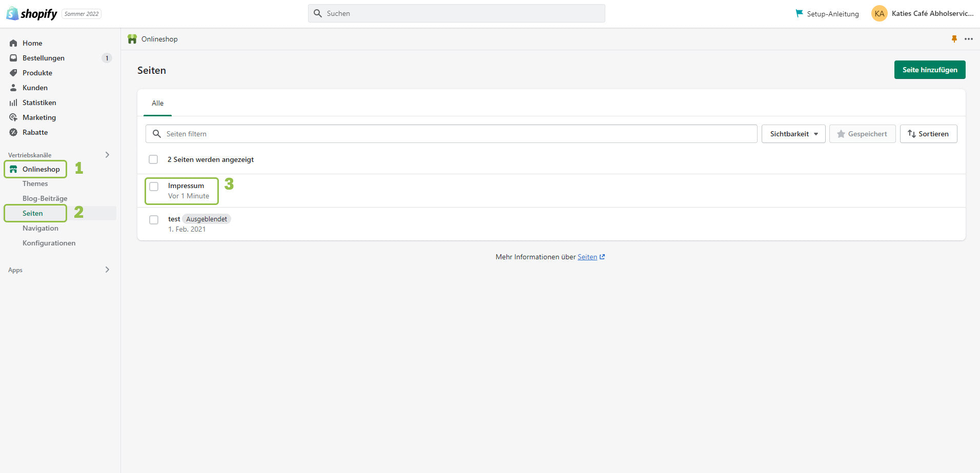The image size is (980, 473).
Task: Click the Home icon in sidebar
Action: coord(13,43)
